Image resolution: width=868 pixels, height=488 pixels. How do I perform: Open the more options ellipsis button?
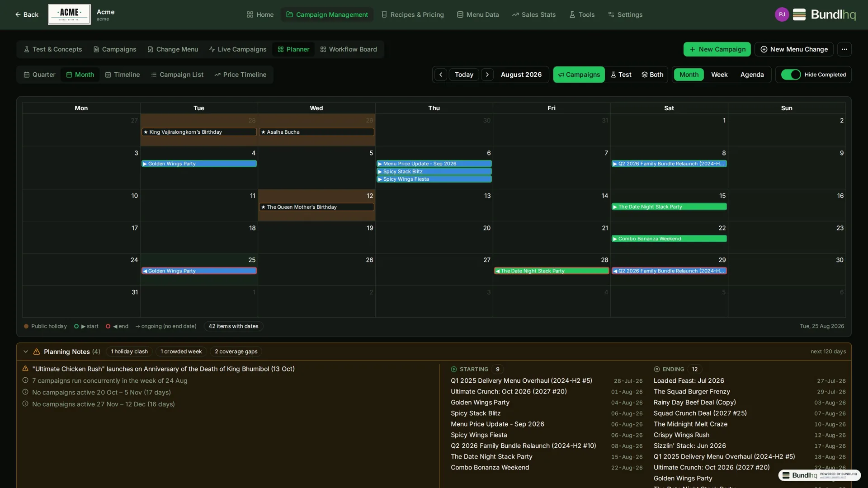(x=844, y=49)
